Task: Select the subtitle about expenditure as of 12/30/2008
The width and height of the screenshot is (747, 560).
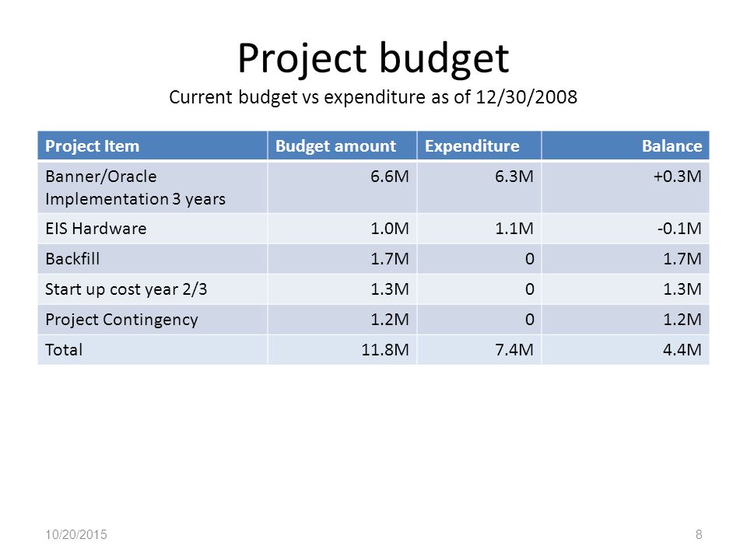Action: coord(373,97)
